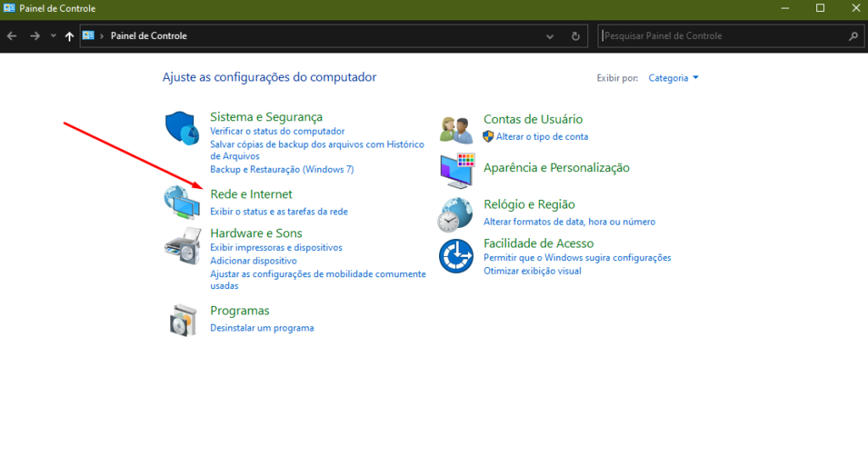Click the Facilidade de Acesso blue icon
Viewport: 868px width, 456px height.
click(x=456, y=256)
